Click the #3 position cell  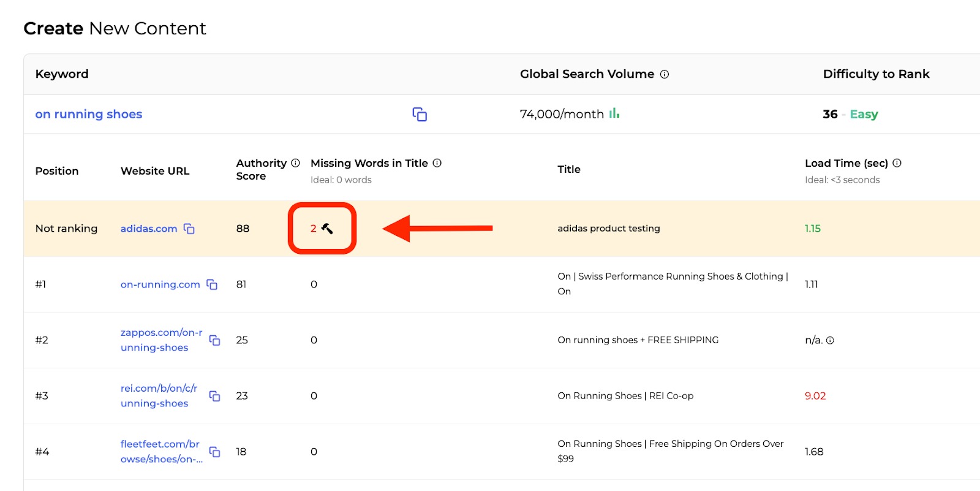click(42, 396)
